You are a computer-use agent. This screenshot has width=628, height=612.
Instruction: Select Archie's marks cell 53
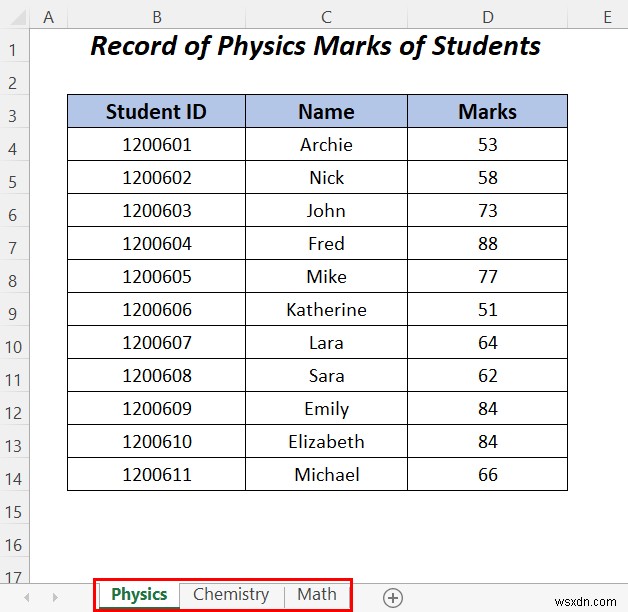487,145
